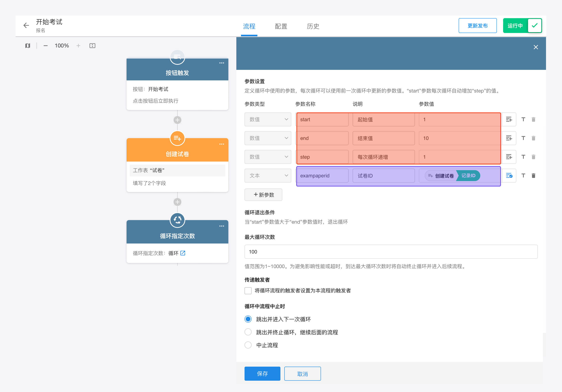Screen dimensions: 562x392
Task: Switch to the 配置 tab
Action: pyautogui.click(x=281, y=27)
